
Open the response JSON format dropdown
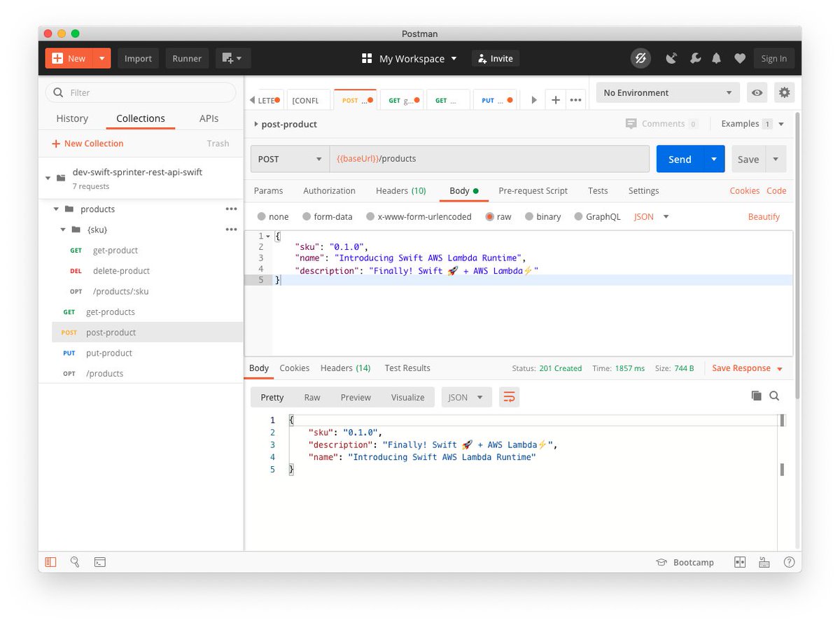click(466, 397)
